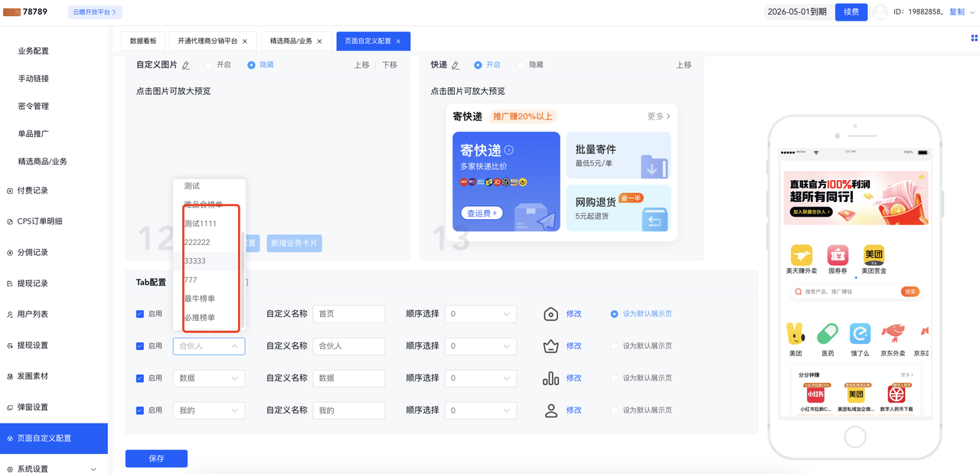Choose 最牛榜单 from the dropdown list
980x474 pixels.
[200, 299]
